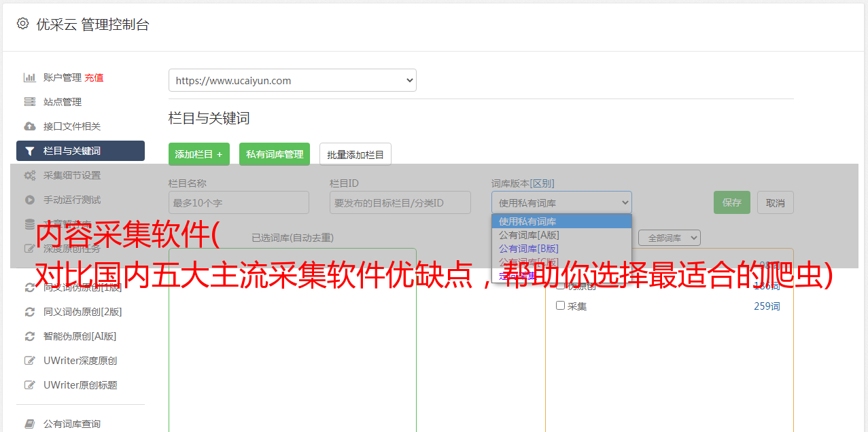Go to 手动运行测试 in the sidebar
This screenshot has height=432, width=868.
tap(72, 200)
